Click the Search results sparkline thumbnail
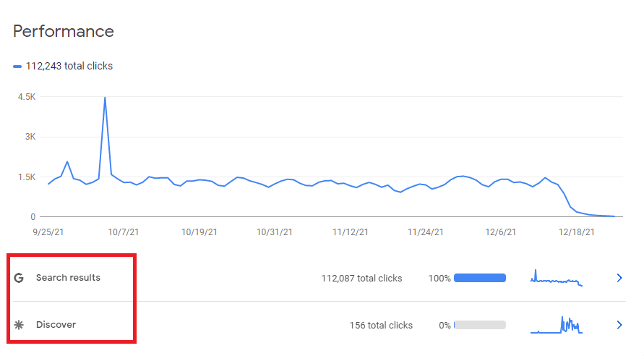Viewport: 644px width, 356px height. point(557,278)
